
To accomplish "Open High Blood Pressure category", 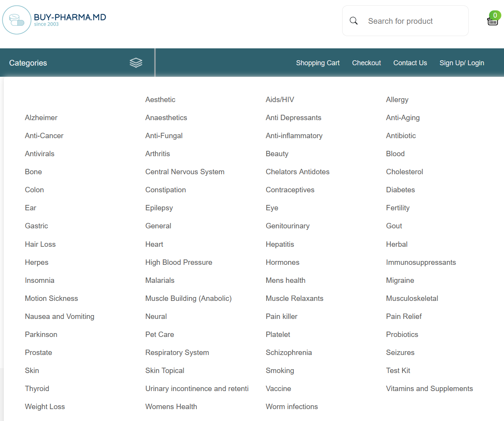I will 179,263.
